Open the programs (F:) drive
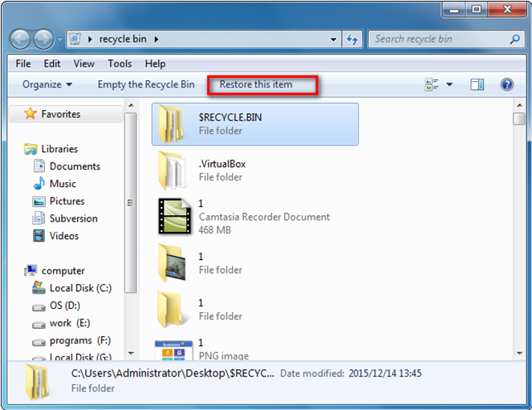Image resolution: width=532 pixels, height=410 pixels. pos(80,340)
